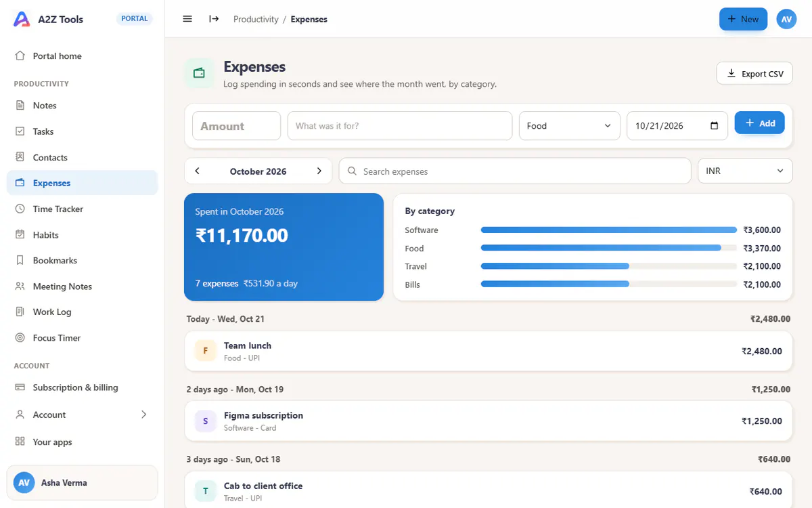This screenshot has height=508, width=812.
Task: Focus the 'What was it for?' field
Action: (x=399, y=126)
